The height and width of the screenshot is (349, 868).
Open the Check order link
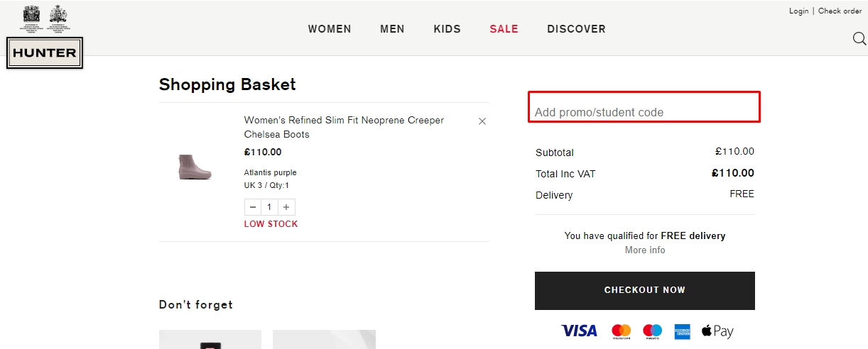point(840,11)
